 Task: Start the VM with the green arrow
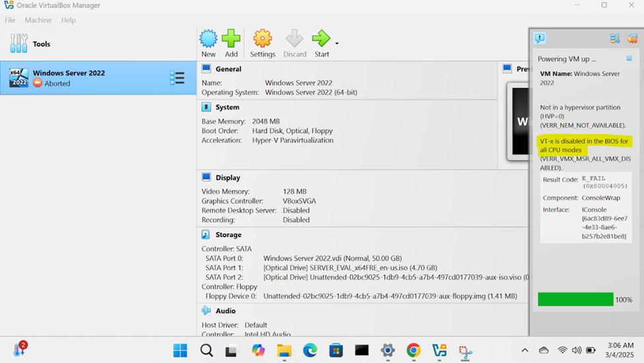coord(321,38)
